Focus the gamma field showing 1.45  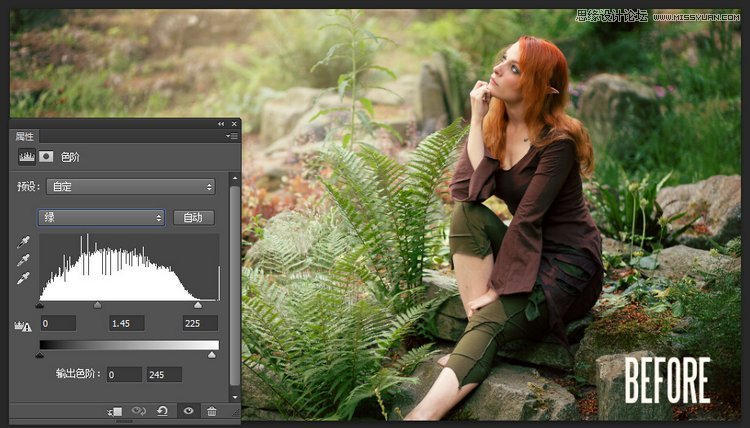tap(127, 323)
